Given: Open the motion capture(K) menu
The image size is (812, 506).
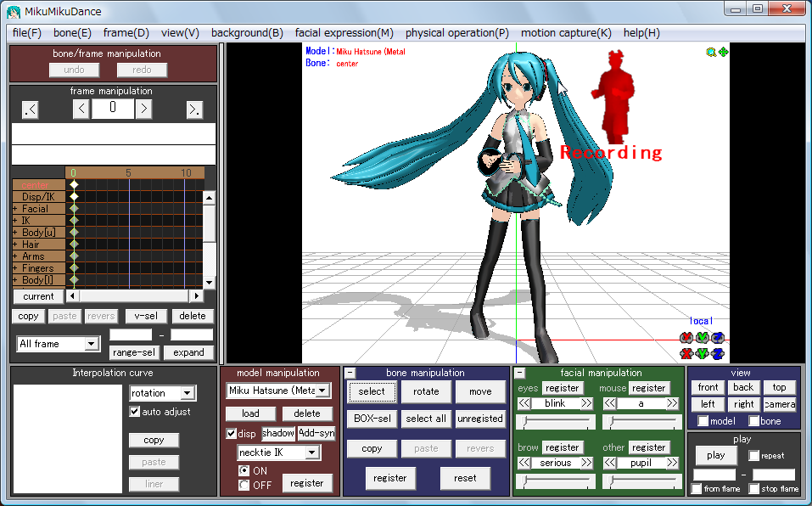Looking at the screenshot, I should 566,33.
